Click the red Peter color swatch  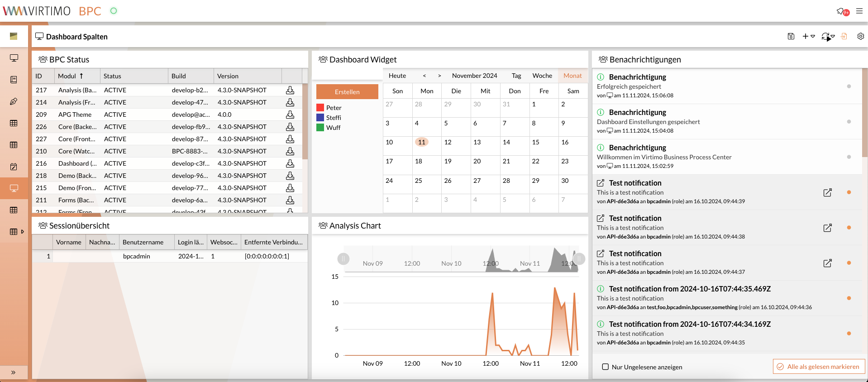[320, 108]
